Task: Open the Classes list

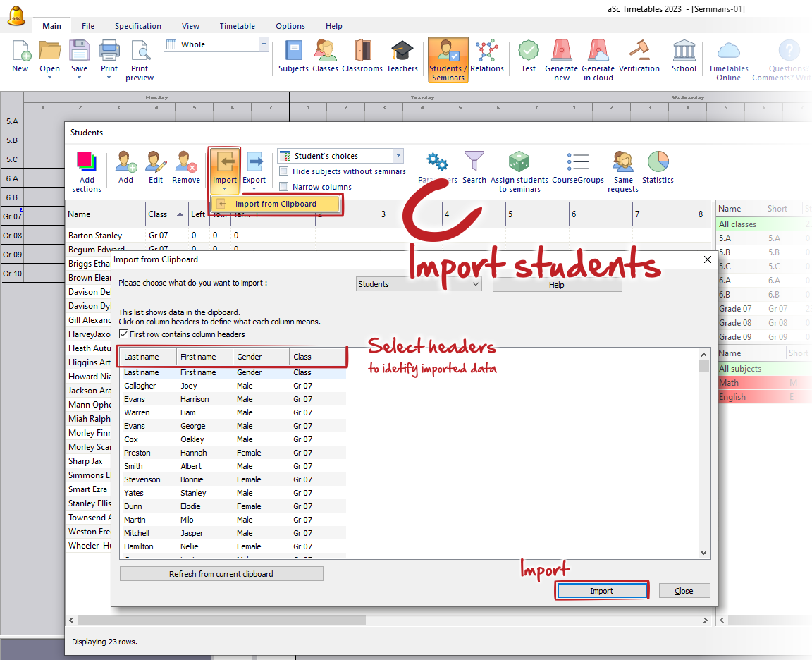Action: pos(325,56)
